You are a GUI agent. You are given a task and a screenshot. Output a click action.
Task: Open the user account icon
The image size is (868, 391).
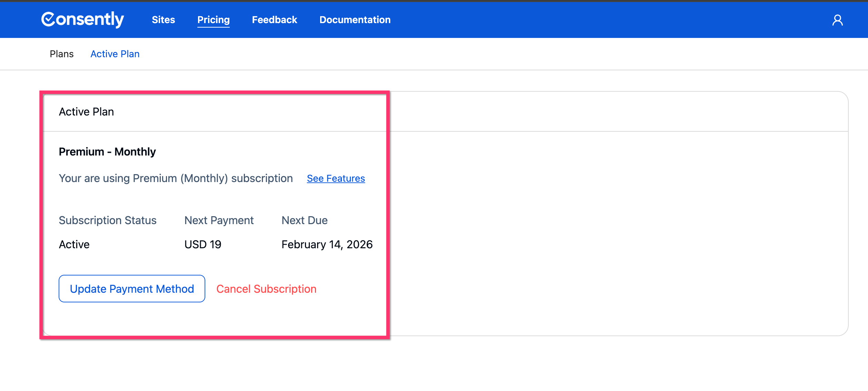[x=837, y=20]
